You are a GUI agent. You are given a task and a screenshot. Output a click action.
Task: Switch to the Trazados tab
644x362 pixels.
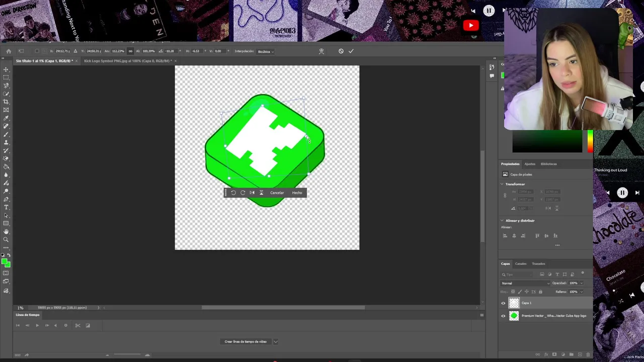[539, 263]
